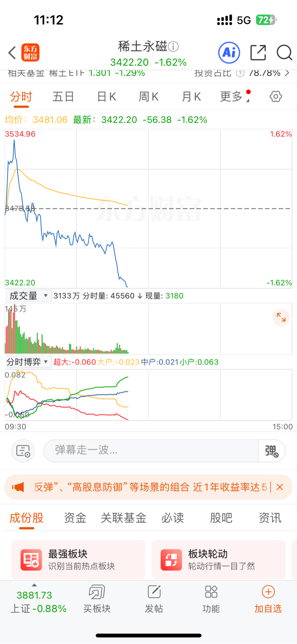Tap the back arrow icon

click(x=12, y=53)
